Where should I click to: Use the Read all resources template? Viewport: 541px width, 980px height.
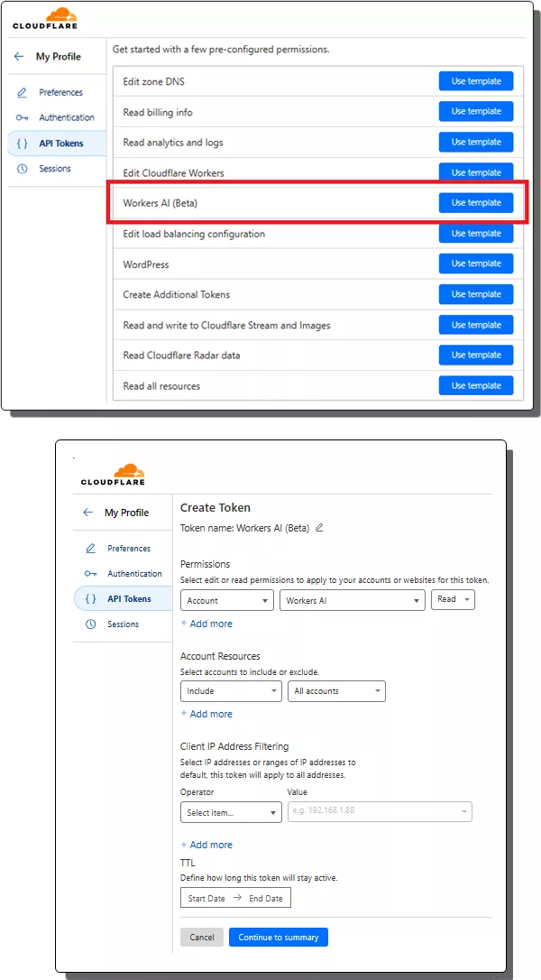pyautogui.click(x=476, y=385)
